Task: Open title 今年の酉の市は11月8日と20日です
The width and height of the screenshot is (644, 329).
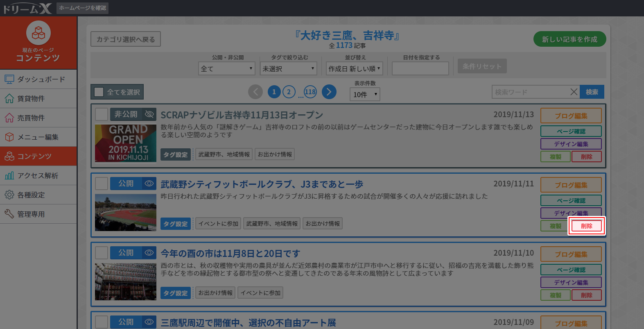Action: [230, 254]
